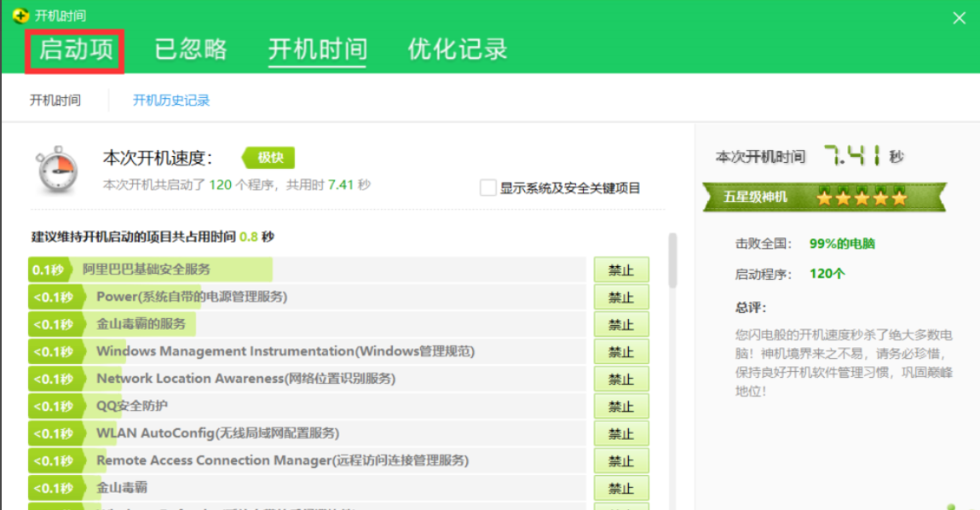Disable 金山毒霸的服务 startup item
Screen dimensions: 980x510
tap(620, 325)
